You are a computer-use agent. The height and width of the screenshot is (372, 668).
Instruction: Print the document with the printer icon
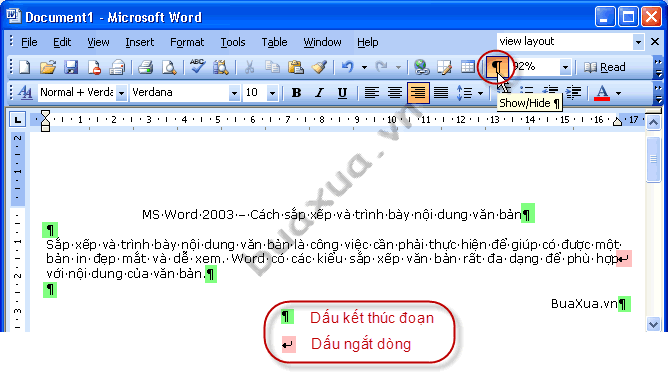pyautogui.click(x=146, y=67)
